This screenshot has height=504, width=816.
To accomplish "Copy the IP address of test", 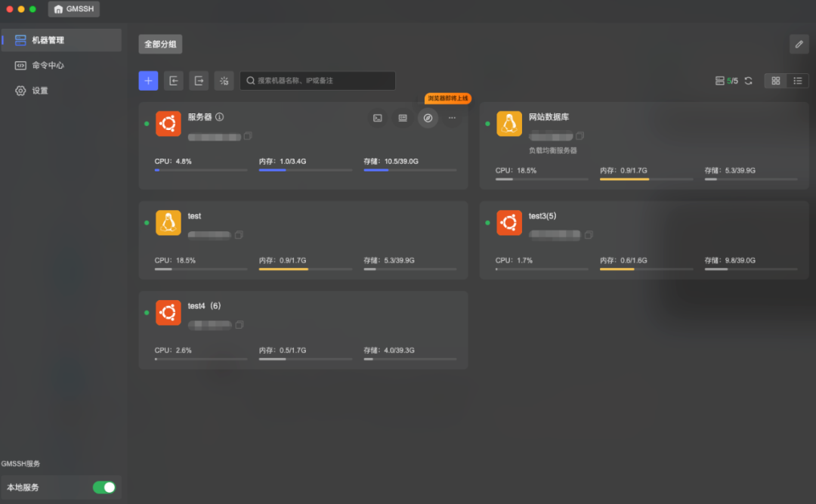I will click(x=239, y=235).
